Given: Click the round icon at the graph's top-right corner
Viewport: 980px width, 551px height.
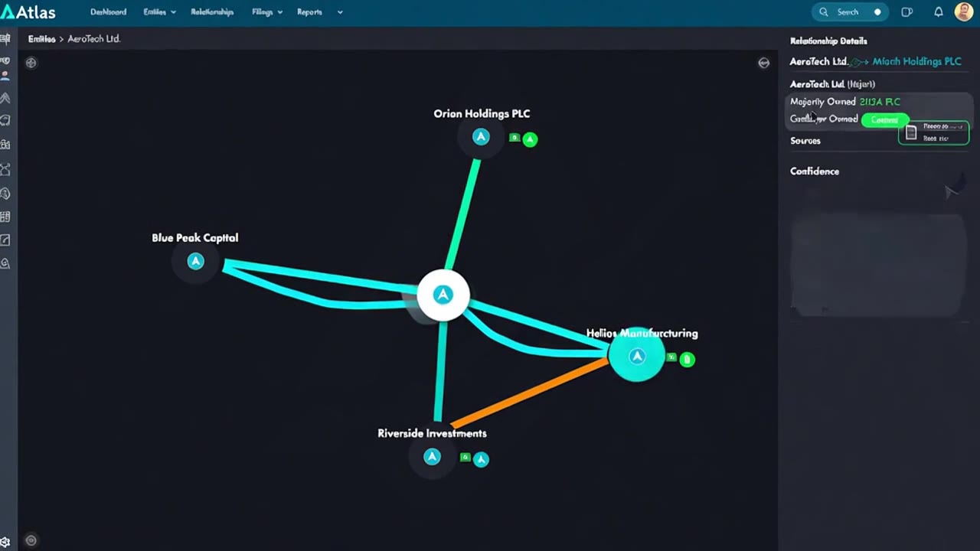Looking at the screenshot, I should click(x=763, y=63).
